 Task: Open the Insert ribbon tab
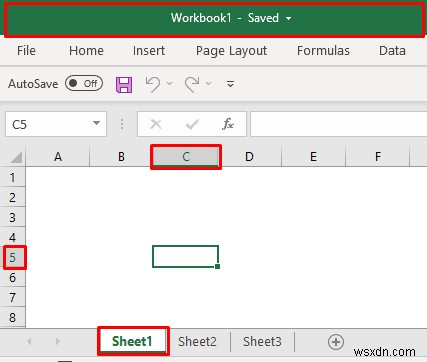[x=149, y=51]
